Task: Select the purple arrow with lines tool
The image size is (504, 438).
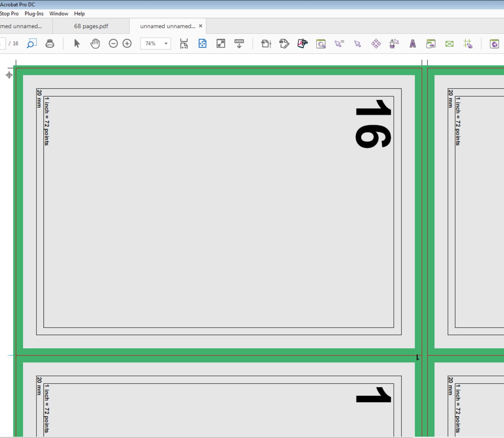Action: (x=339, y=43)
